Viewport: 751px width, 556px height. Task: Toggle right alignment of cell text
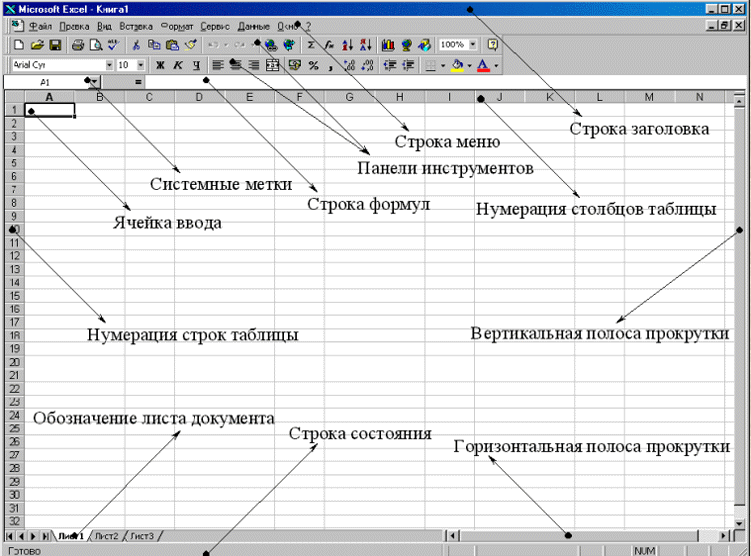point(254,65)
